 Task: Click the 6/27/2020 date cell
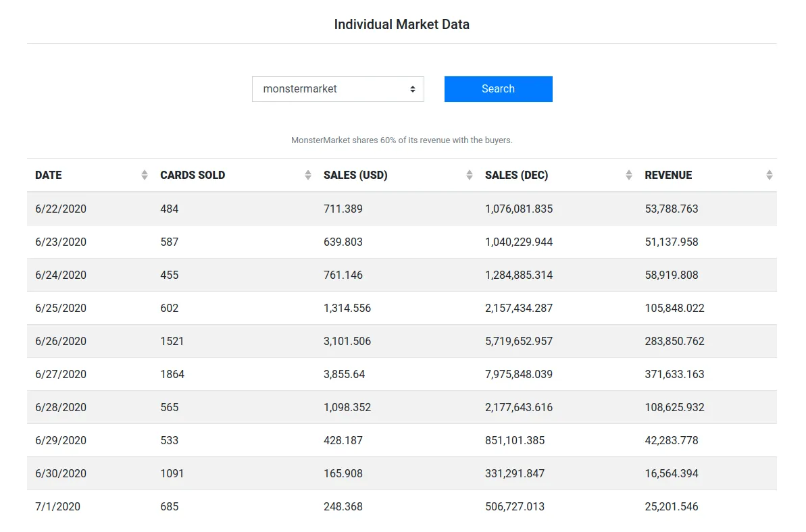[x=61, y=374]
